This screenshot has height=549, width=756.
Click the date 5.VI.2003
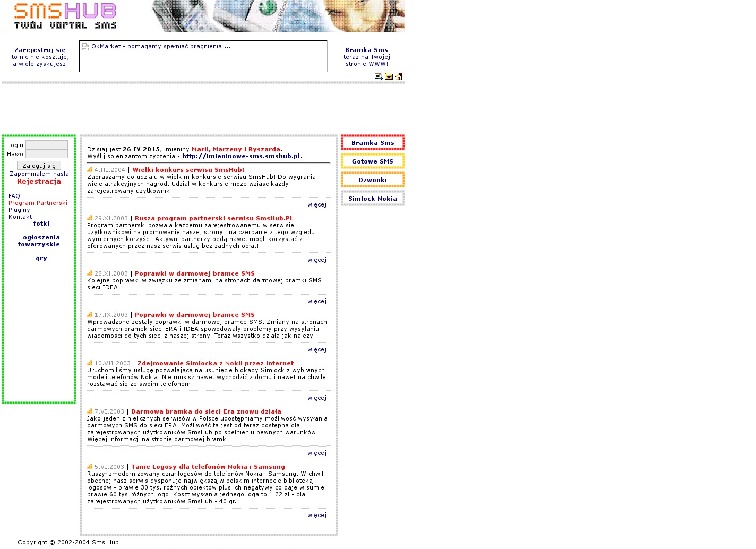109,467
